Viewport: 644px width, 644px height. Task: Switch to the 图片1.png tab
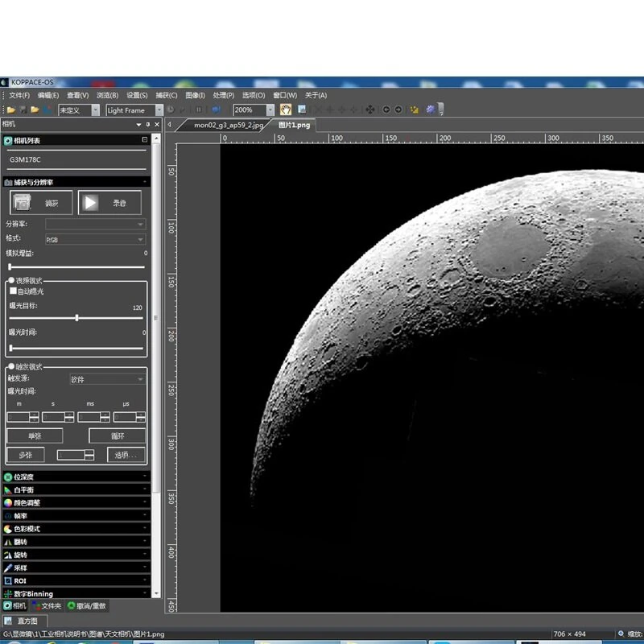294,126
